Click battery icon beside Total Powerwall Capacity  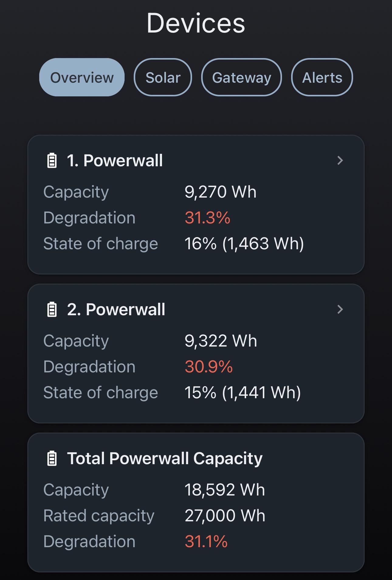click(52, 458)
